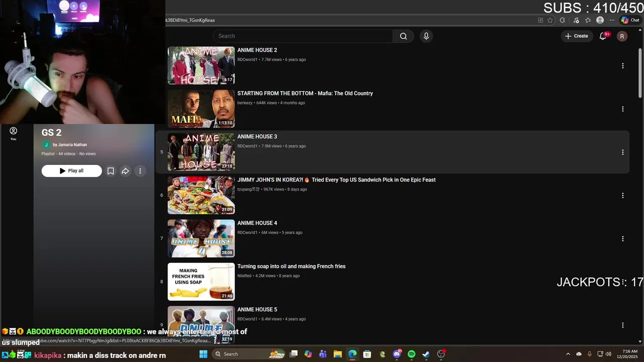This screenshot has width=644, height=362.
Task: Add this page to favorites star
Action: point(550,20)
